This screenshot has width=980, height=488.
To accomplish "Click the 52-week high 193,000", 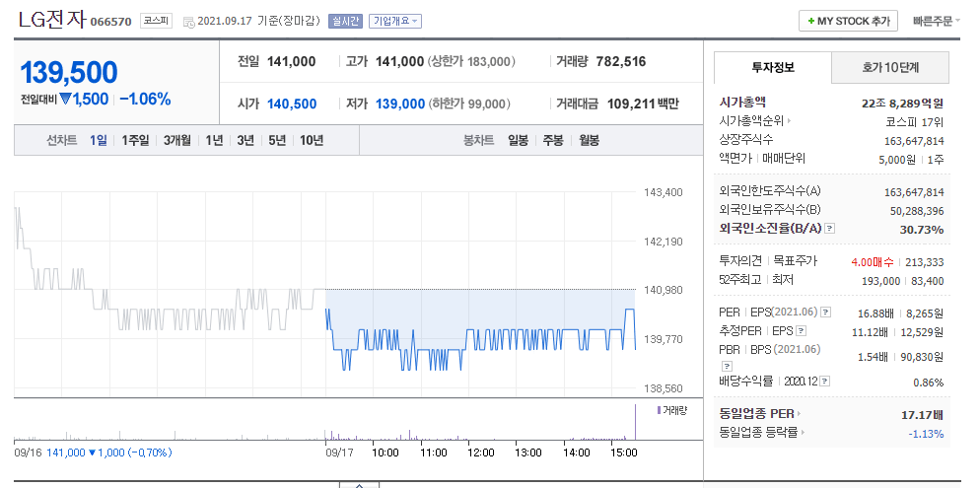I will 880,281.
